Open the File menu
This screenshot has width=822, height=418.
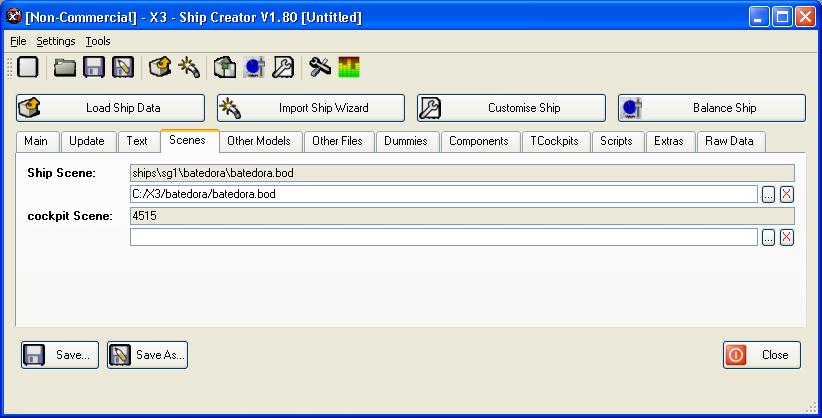coord(18,41)
